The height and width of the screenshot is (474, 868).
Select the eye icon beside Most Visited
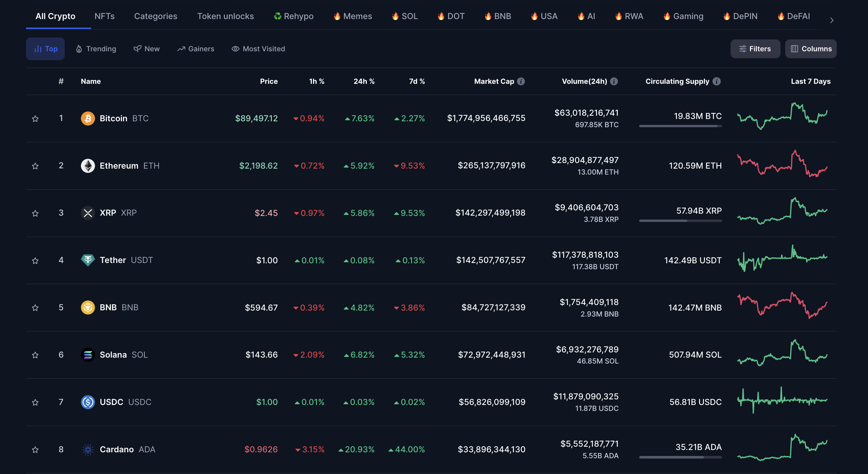point(235,49)
